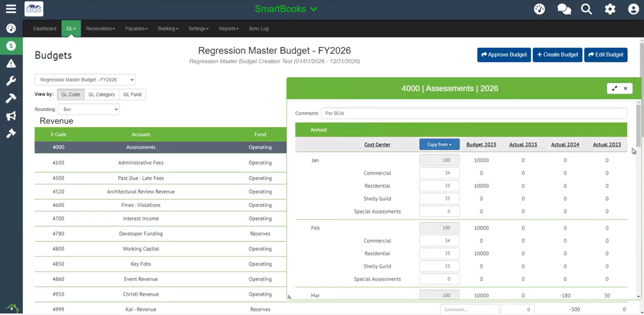Image resolution: width=644 pixels, height=315 pixels.
Task: Click the Account column header
Action: tap(141, 134)
